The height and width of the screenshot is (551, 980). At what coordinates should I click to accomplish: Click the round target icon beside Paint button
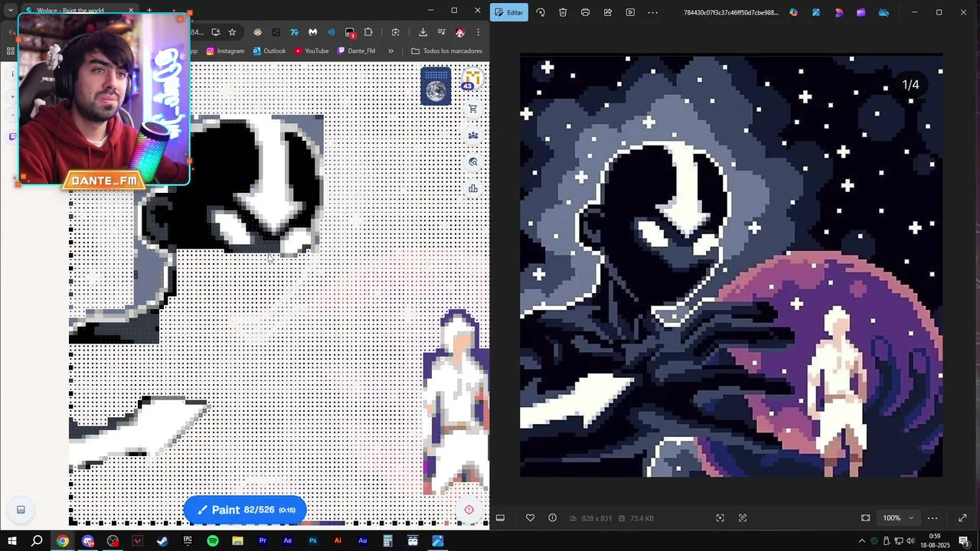[469, 510]
